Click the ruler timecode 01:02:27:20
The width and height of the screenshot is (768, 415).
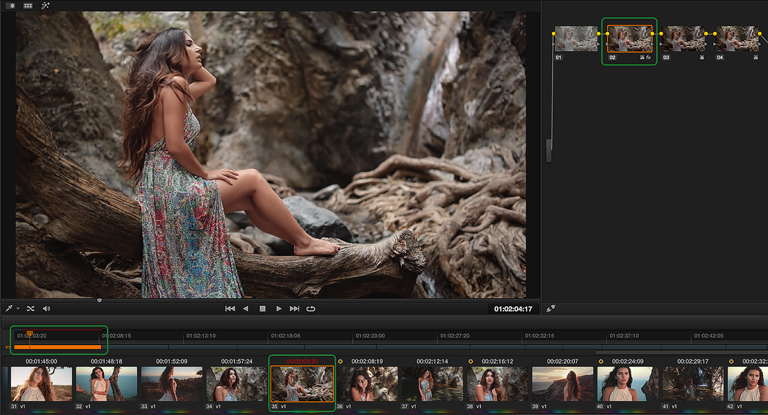[x=455, y=336]
